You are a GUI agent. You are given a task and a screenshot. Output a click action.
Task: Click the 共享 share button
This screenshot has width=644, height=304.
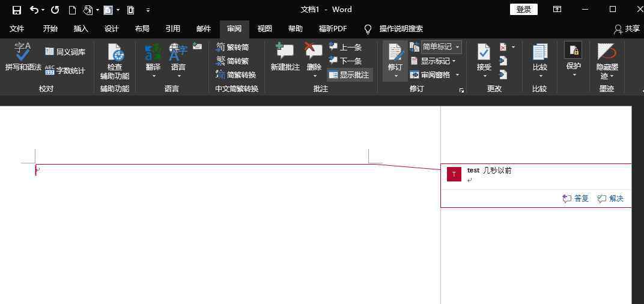tap(627, 29)
